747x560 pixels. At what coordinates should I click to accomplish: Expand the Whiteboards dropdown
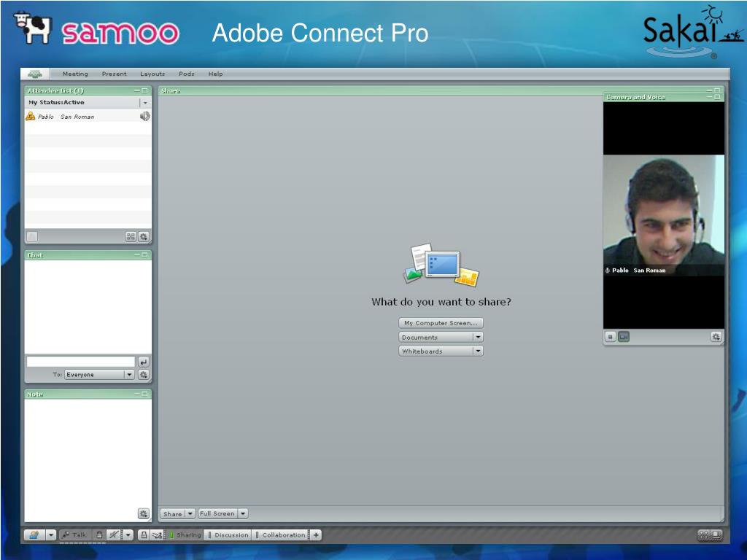[x=478, y=351]
